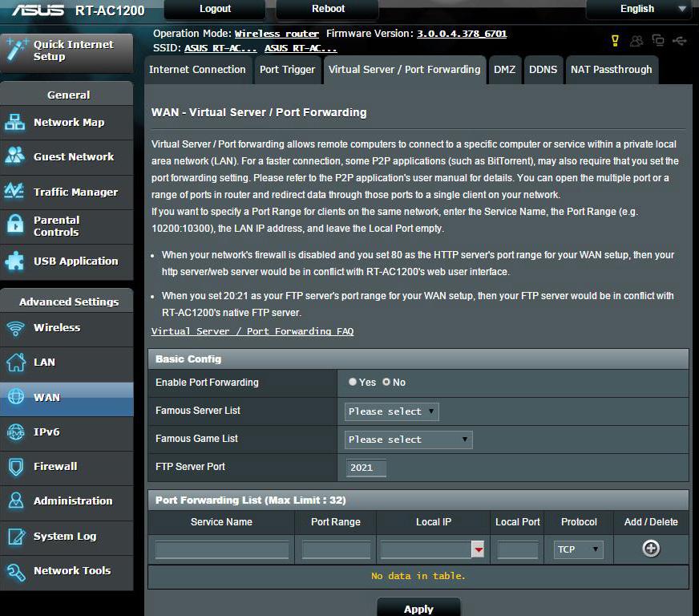Click the yellow lightbulb status icon
Viewport: 699px width, 616px height.
coord(615,41)
